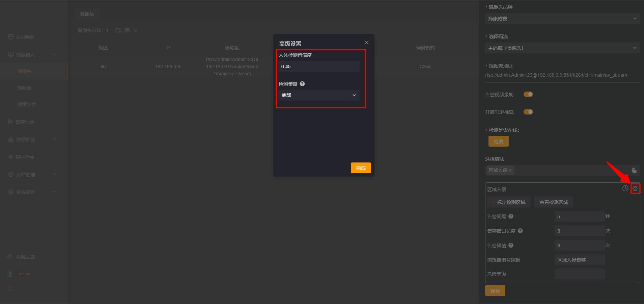Open 视频流 sidebar item
644x304 pixels.
tap(24, 88)
